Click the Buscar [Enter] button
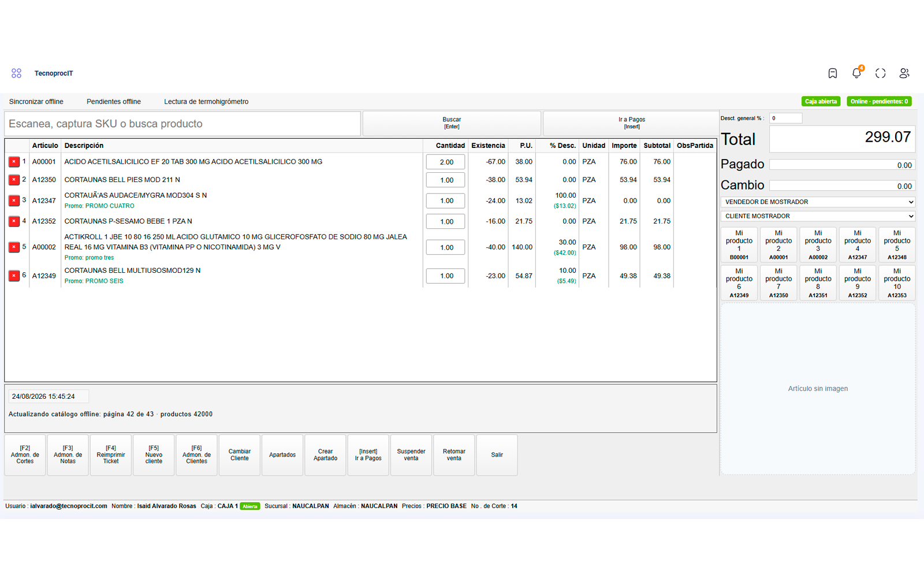The image size is (924, 578). pyautogui.click(x=452, y=123)
